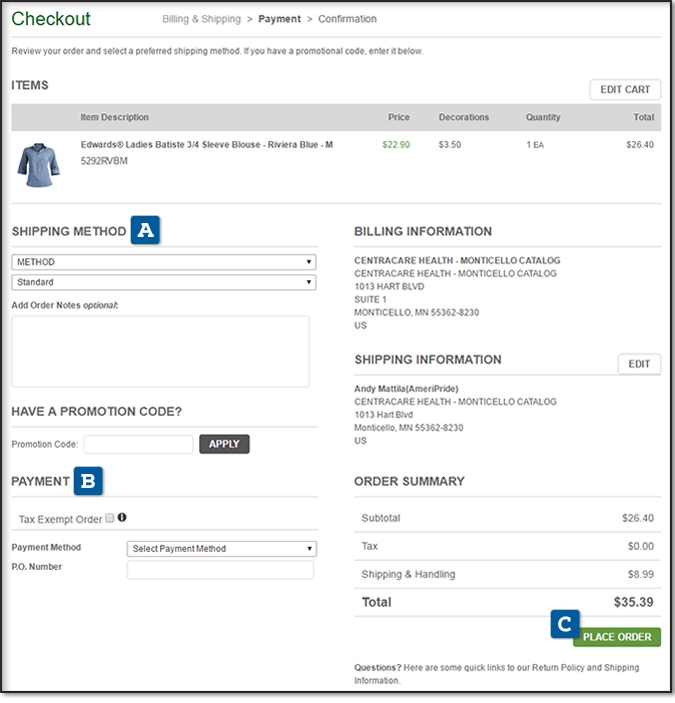Click the blue C callout marker
675x703 pixels.
564,625
